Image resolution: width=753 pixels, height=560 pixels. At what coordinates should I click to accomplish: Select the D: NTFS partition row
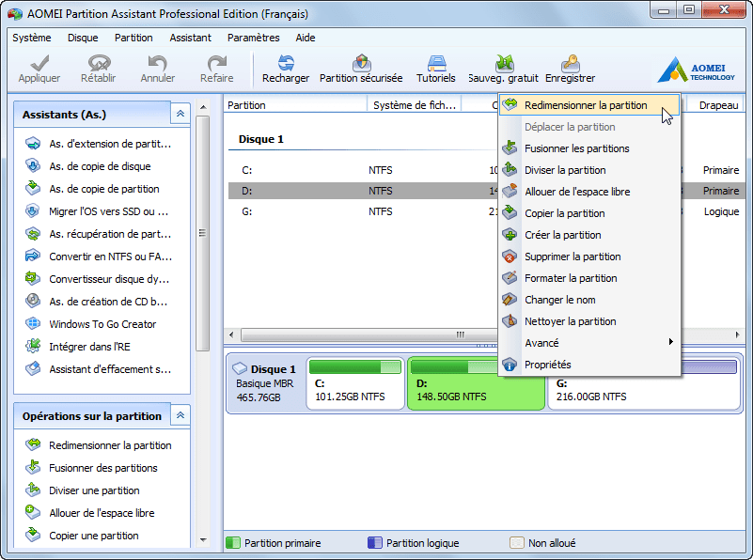363,191
